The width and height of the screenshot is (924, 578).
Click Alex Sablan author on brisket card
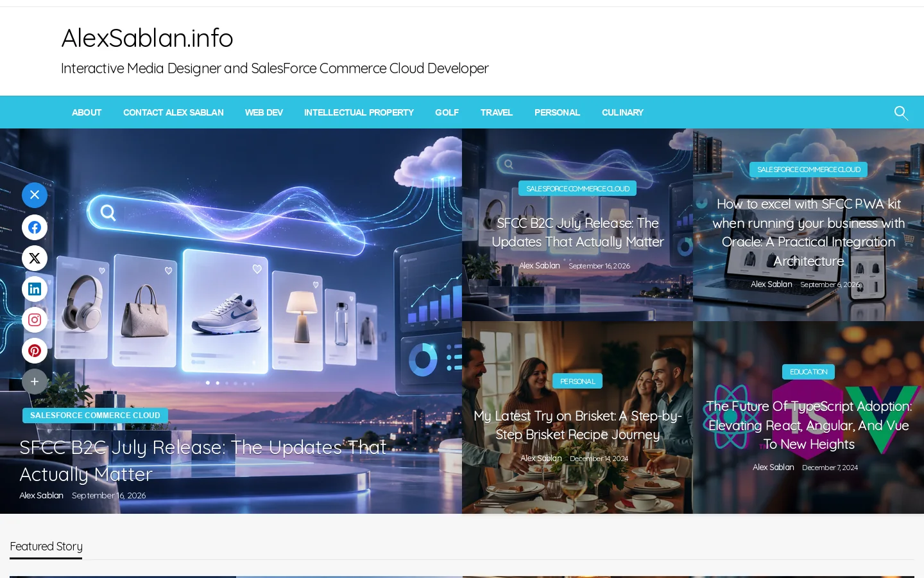pos(541,459)
